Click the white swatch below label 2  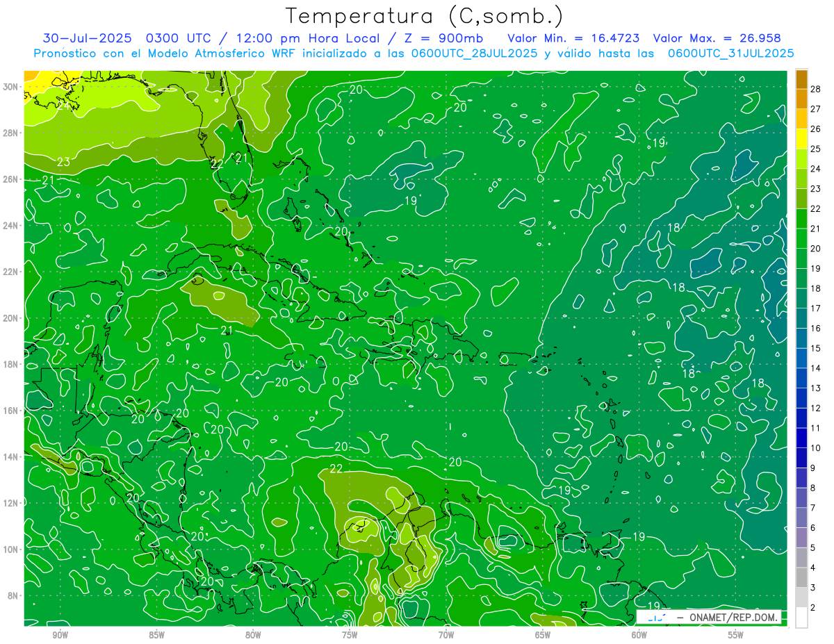tap(801, 618)
